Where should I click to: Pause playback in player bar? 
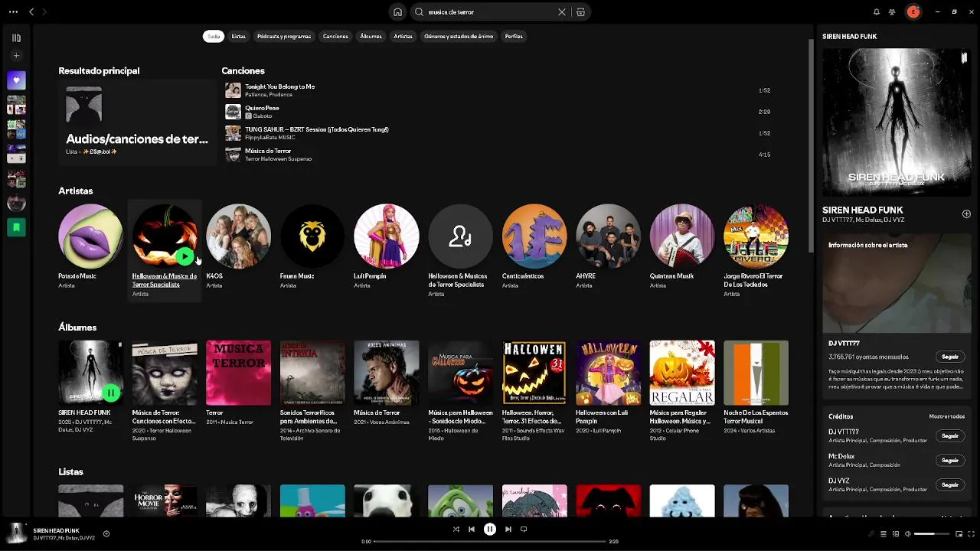[490, 529]
